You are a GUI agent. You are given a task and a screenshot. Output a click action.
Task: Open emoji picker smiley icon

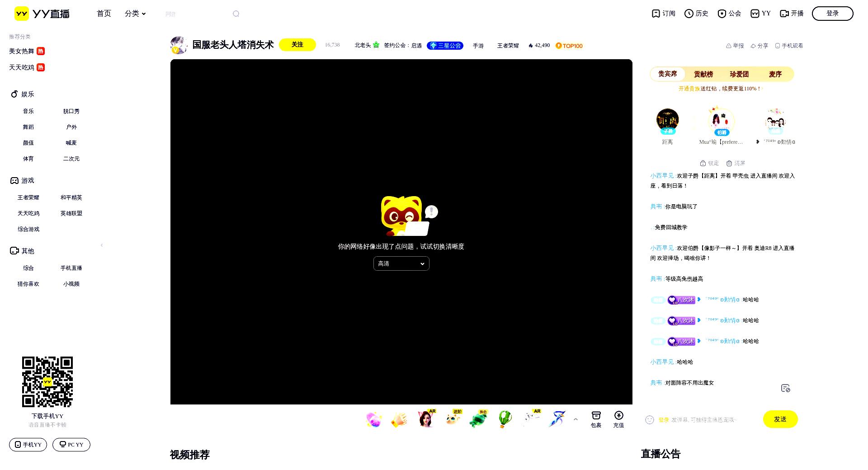[x=650, y=420]
